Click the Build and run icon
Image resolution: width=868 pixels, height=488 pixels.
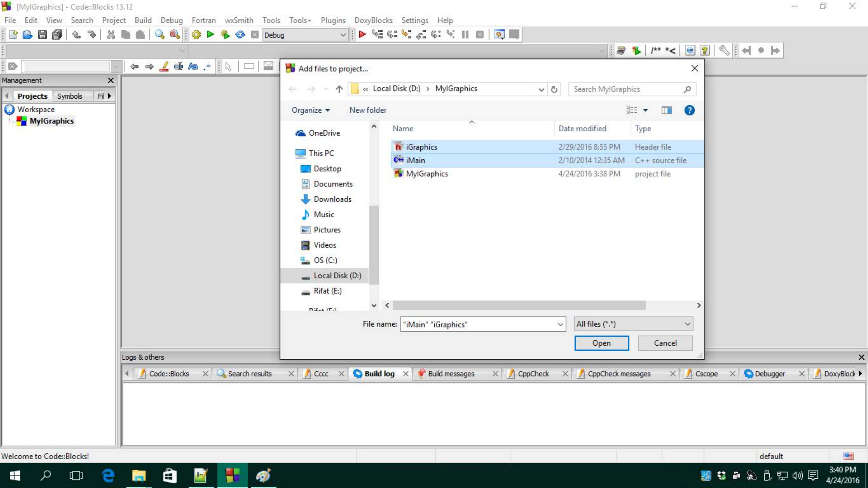pyautogui.click(x=225, y=35)
